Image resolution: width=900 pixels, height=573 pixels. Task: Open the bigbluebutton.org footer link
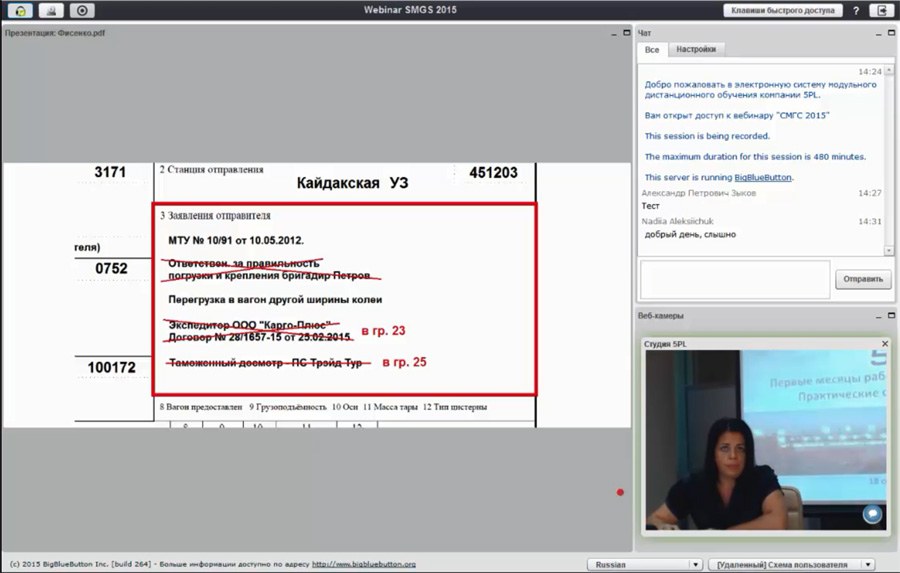coord(363,564)
